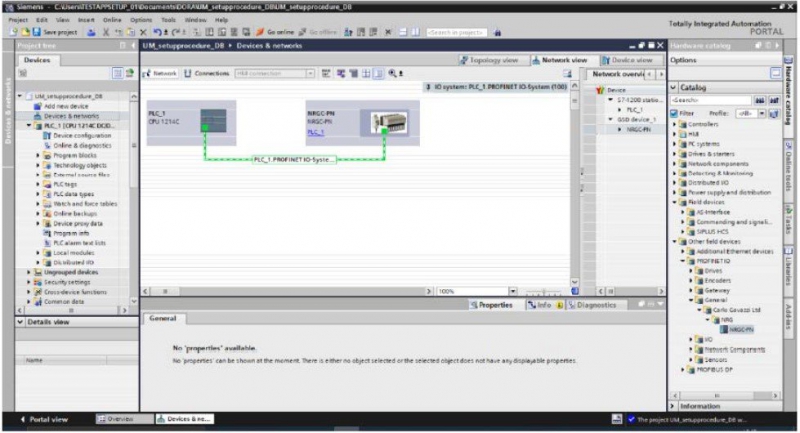Expand the Program blocks node
This screenshot has height=433, width=800.
coord(38,156)
